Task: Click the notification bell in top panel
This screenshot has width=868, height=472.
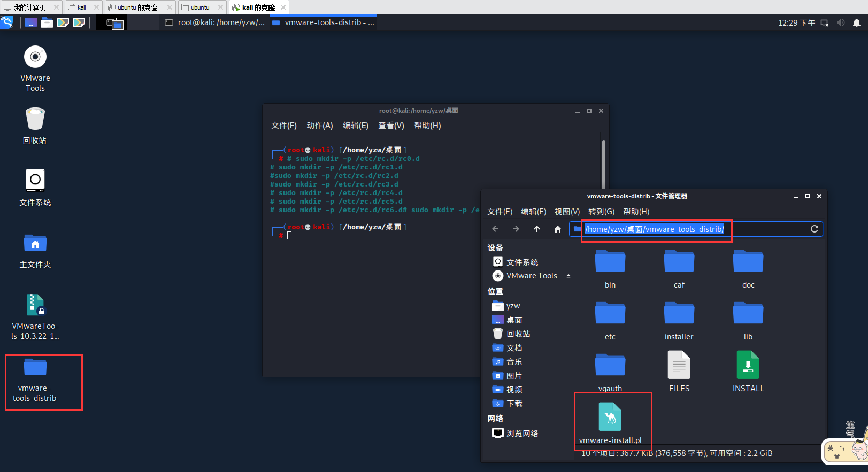Action: (856, 22)
